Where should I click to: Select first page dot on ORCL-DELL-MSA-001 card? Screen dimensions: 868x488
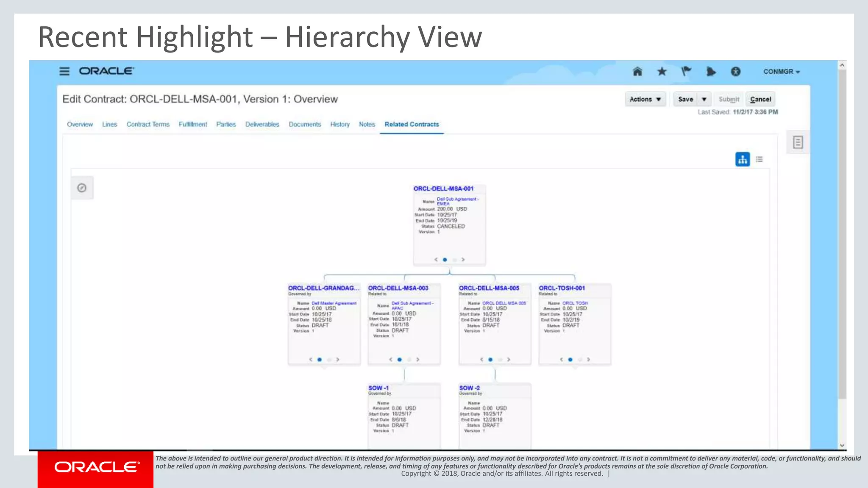pyautogui.click(x=445, y=259)
